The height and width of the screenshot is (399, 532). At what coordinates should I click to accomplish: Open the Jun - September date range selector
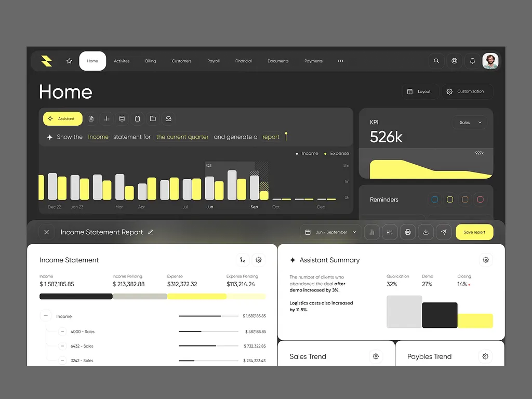[x=330, y=232]
